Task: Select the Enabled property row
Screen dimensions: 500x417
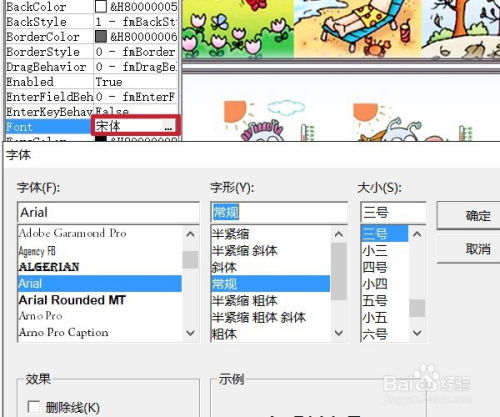Action: click(91, 82)
